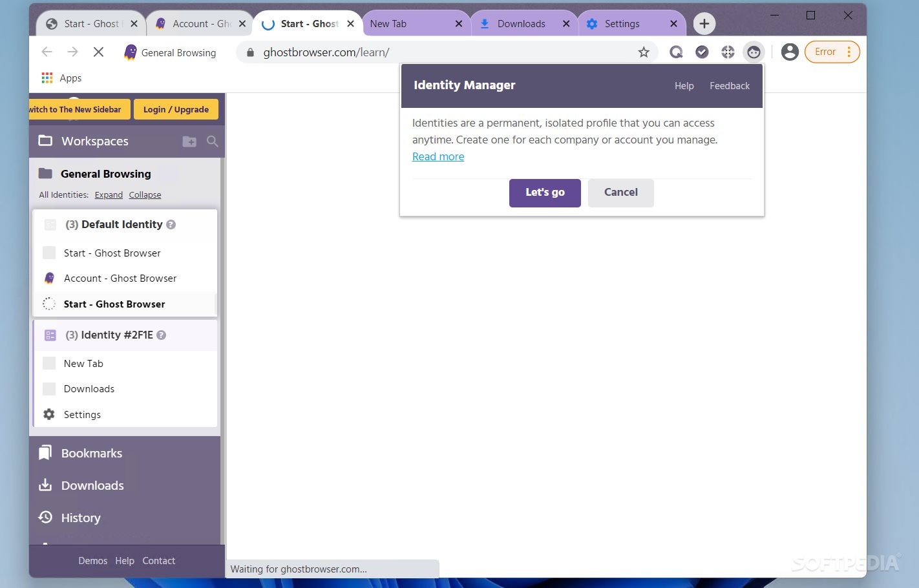Image resolution: width=919 pixels, height=588 pixels.
Task: Open the Demos footer link
Action: (93, 561)
